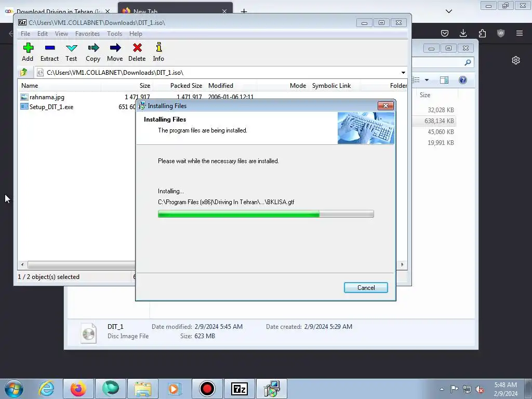
Task: Click the Test archive toolbar icon
Action: (x=71, y=48)
